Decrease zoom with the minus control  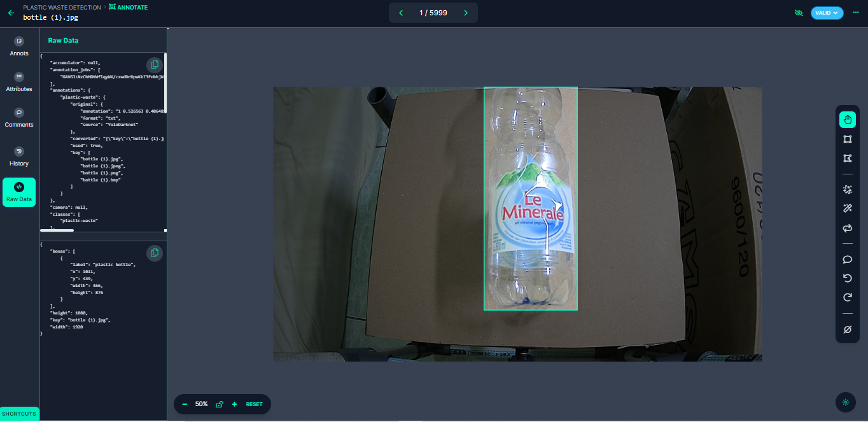pos(185,404)
